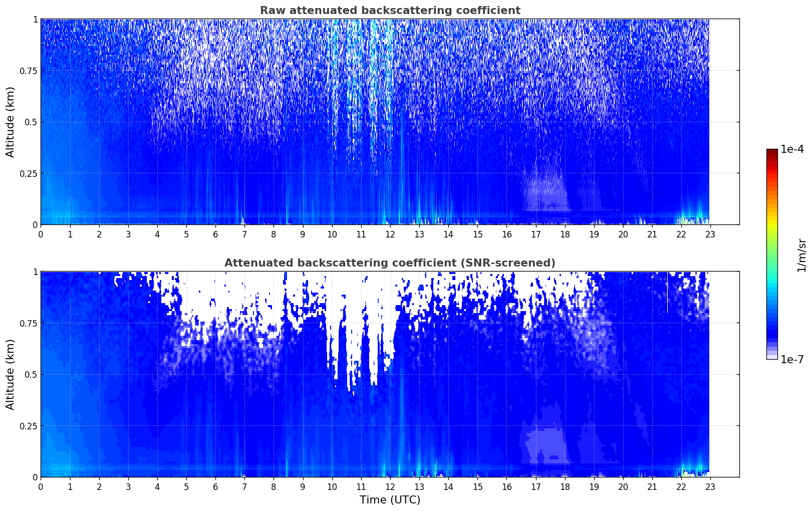The image size is (812, 511).
Task: Click altitude tick '0.25' on the raw plot
Action: pos(29,173)
